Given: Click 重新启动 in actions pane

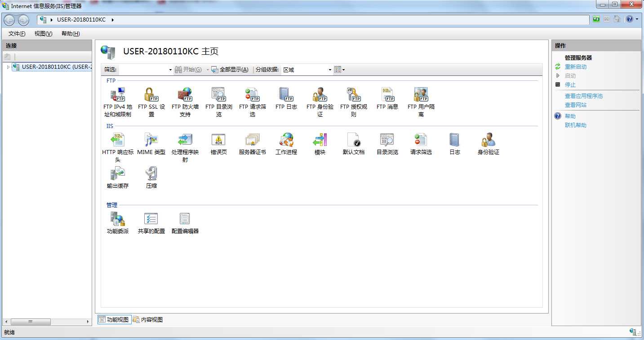Looking at the screenshot, I should click(576, 67).
